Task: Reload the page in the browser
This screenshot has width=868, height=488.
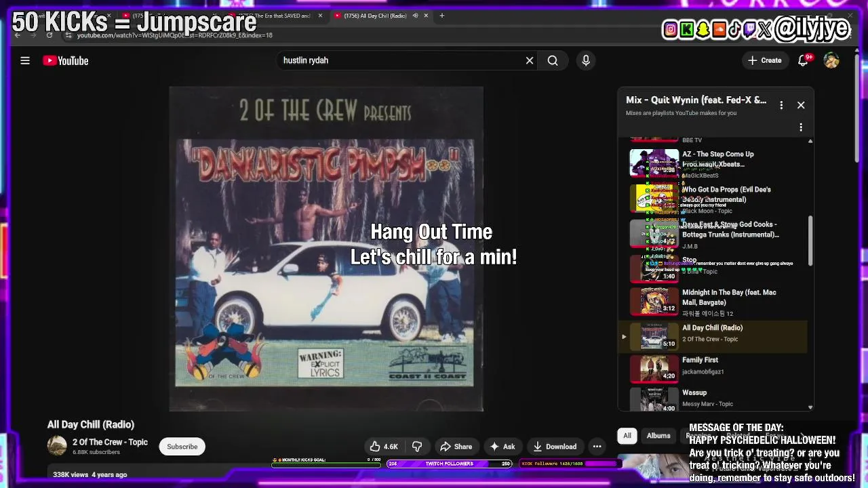Action: (x=50, y=35)
